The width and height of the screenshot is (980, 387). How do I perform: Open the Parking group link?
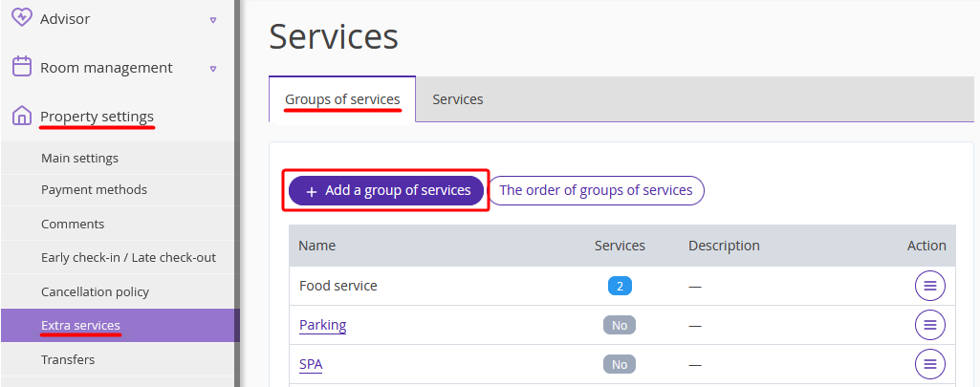pyautogui.click(x=322, y=325)
